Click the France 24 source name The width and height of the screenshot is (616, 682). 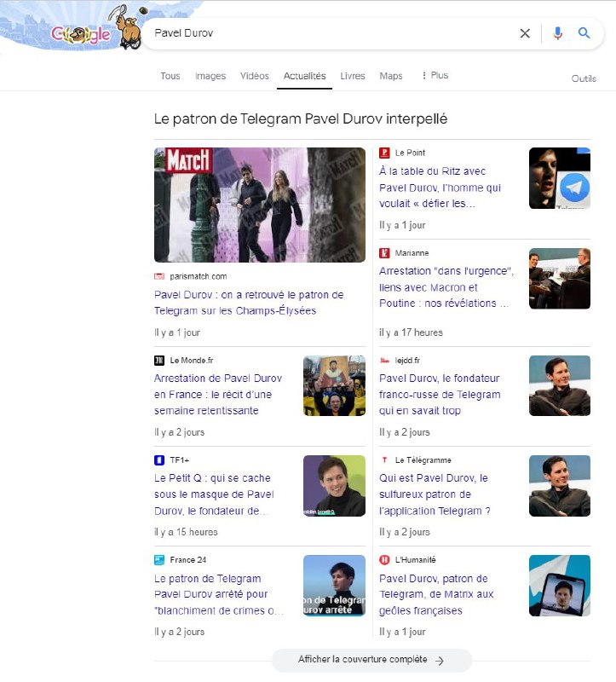pos(187,560)
